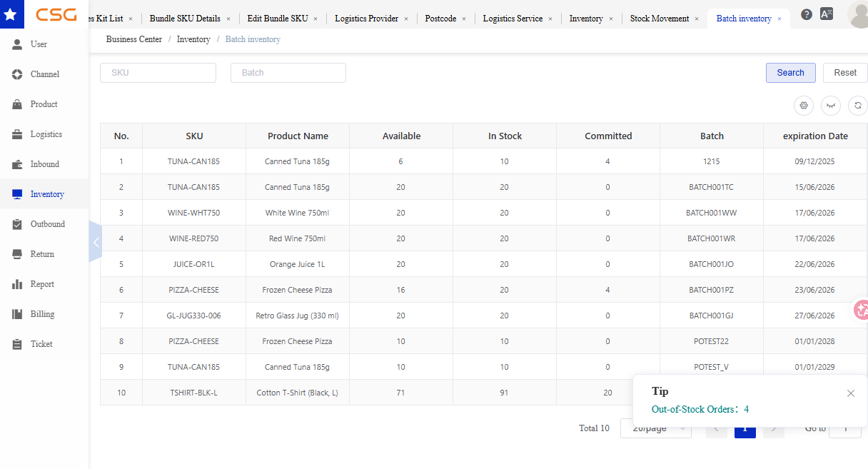
Task: Open the 20/page size dropdown
Action: click(x=656, y=428)
